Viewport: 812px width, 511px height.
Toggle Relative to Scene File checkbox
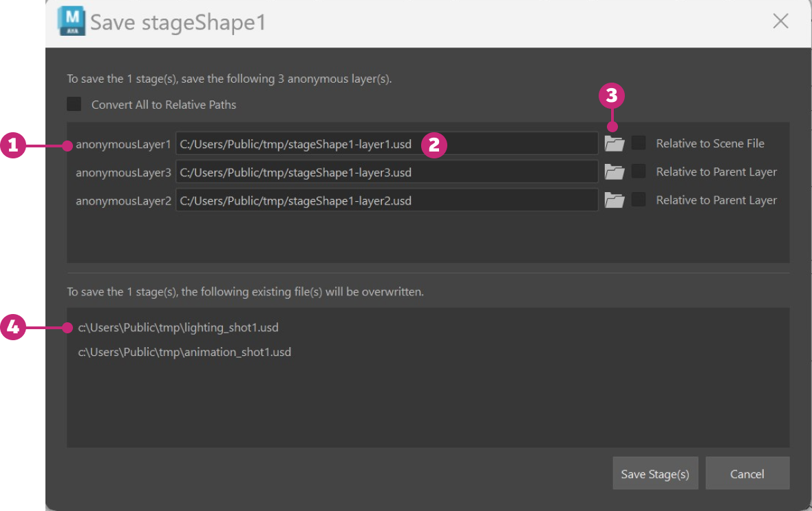tap(639, 143)
